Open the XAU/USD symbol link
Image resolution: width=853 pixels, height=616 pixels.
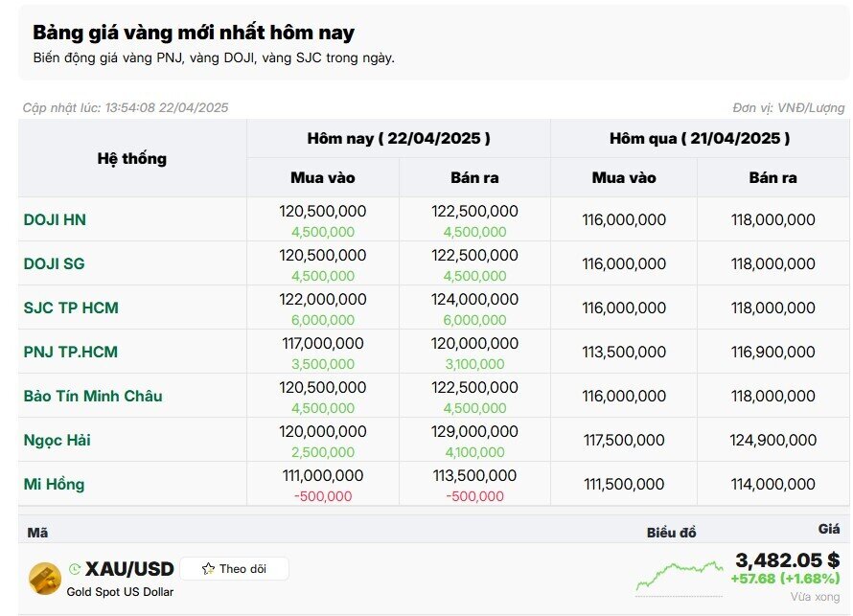coord(129,569)
